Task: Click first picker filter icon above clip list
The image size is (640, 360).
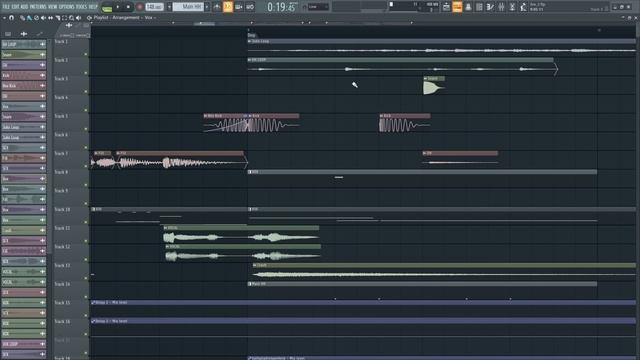Action: (x=8, y=34)
